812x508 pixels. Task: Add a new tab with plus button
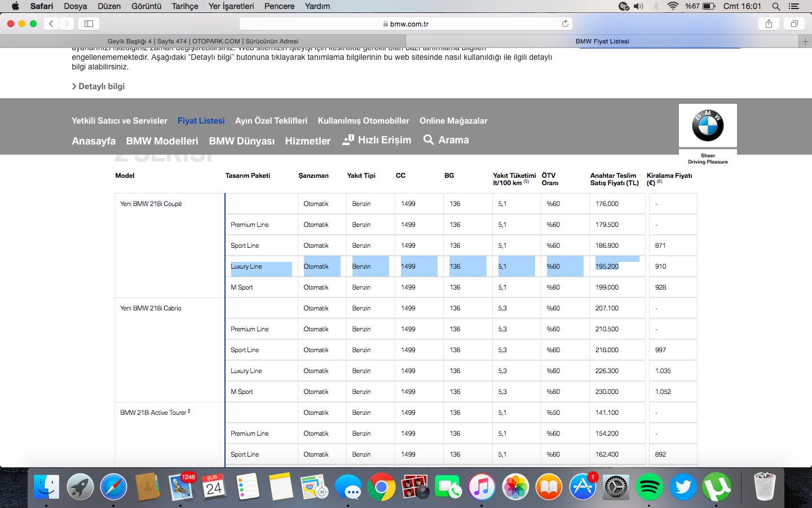point(805,41)
